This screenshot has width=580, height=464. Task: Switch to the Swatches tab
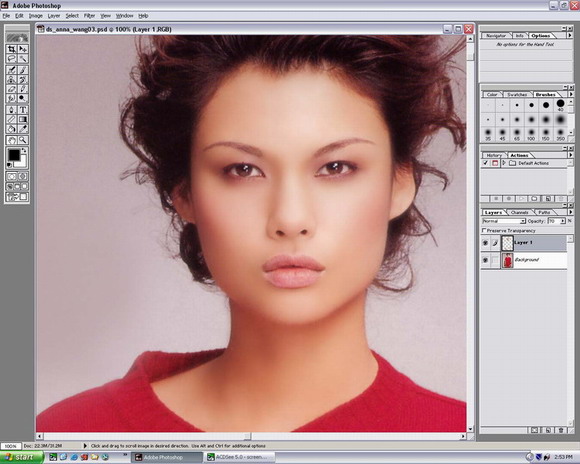(517, 94)
